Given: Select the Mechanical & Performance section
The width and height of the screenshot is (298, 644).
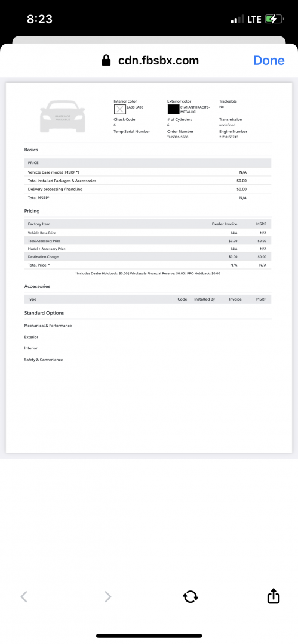Looking at the screenshot, I should pyautogui.click(x=48, y=326).
